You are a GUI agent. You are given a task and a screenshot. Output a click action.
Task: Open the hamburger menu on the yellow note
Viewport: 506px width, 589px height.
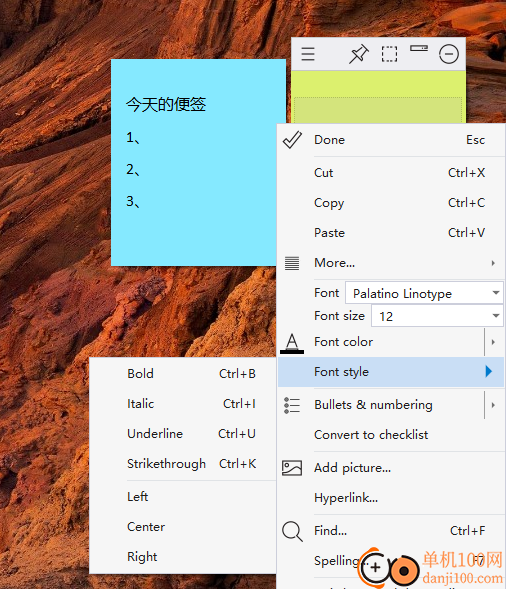click(308, 54)
